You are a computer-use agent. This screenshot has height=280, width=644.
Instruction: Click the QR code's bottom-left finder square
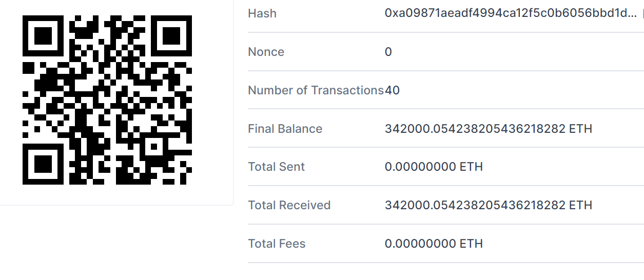point(43,165)
